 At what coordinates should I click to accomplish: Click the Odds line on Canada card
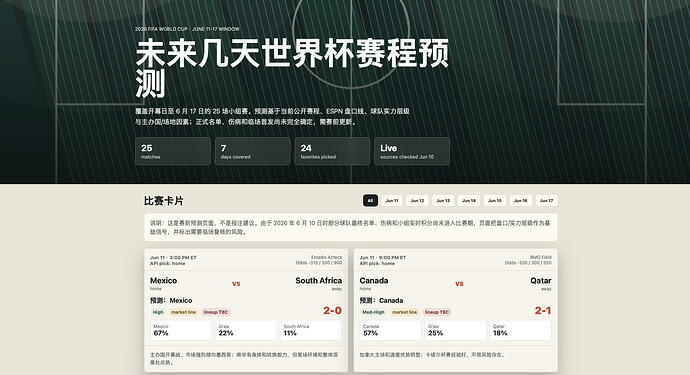pos(528,263)
